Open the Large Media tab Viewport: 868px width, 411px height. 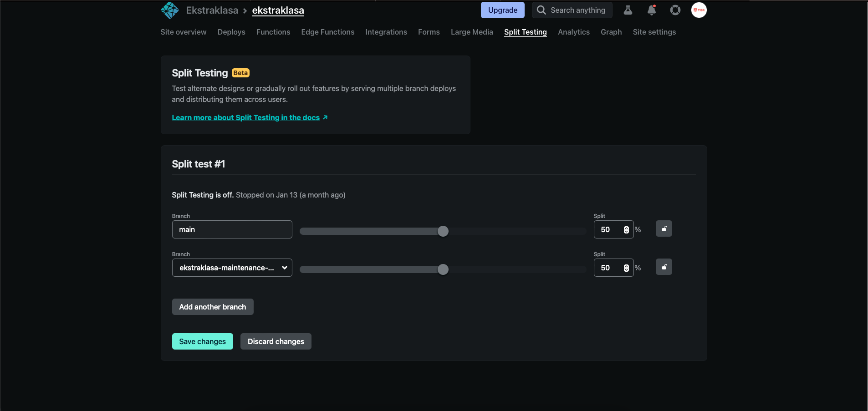coord(472,32)
